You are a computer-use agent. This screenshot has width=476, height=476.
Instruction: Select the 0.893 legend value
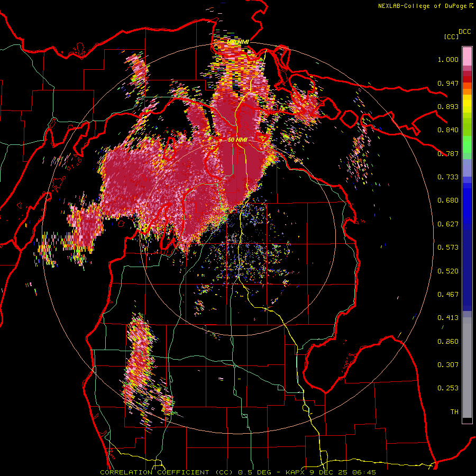[x=448, y=106]
